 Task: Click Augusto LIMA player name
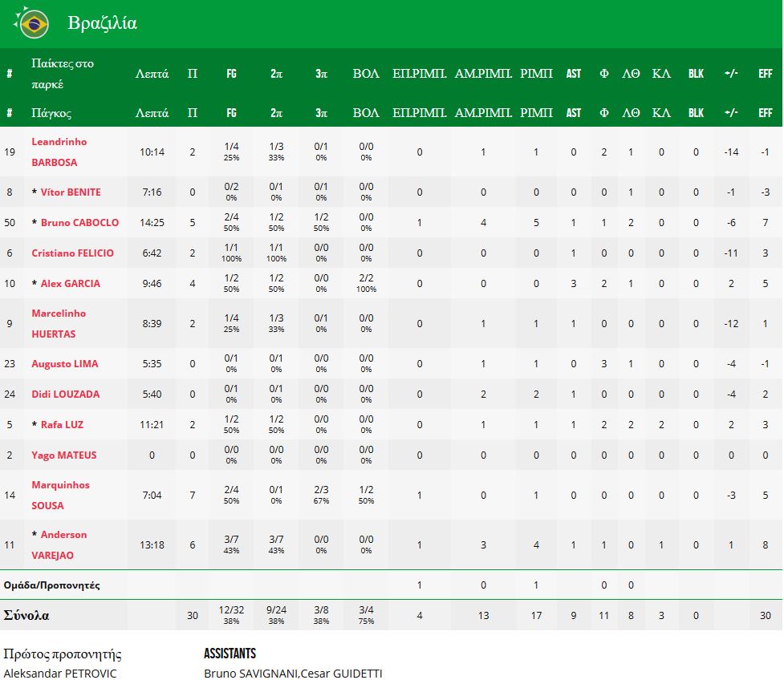tap(64, 364)
